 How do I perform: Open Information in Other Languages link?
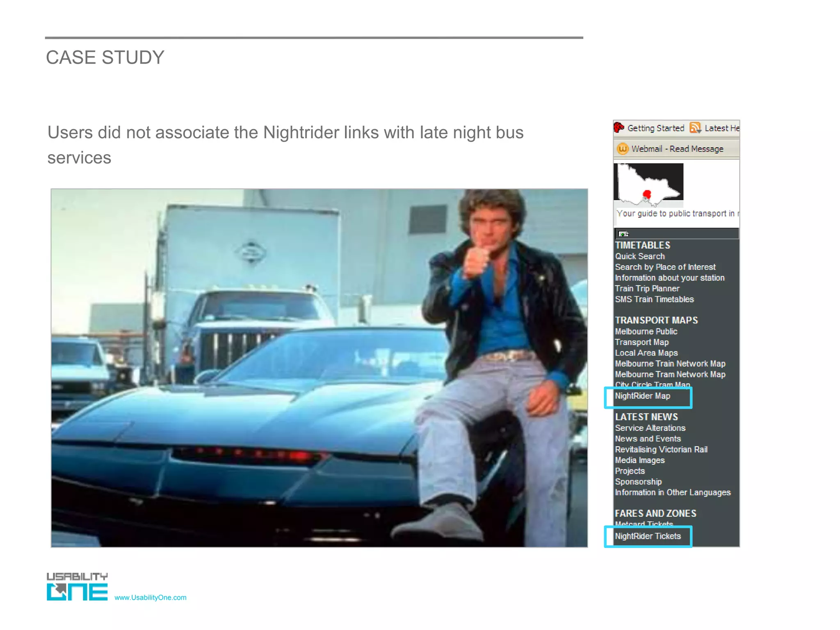click(673, 492)
